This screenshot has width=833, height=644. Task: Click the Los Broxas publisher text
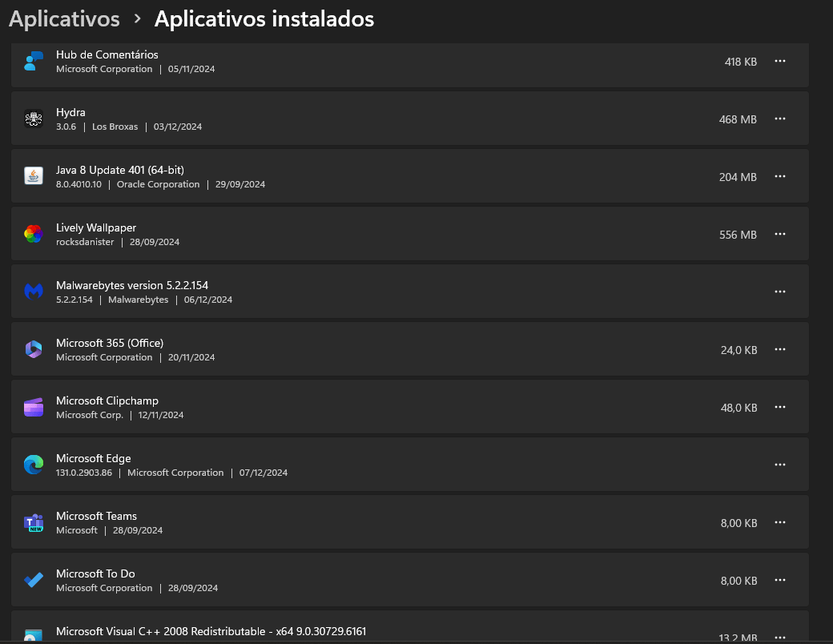(x=115, y=127)
